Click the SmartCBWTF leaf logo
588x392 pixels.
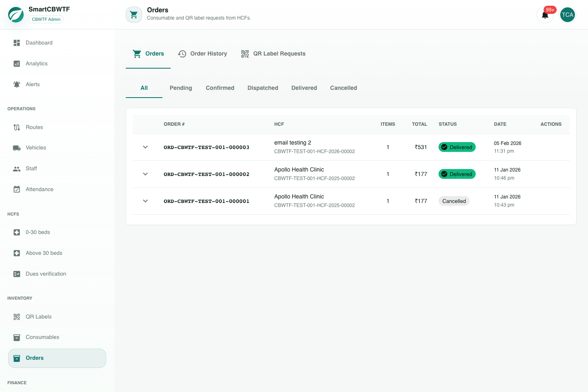(x=16, y=15)
